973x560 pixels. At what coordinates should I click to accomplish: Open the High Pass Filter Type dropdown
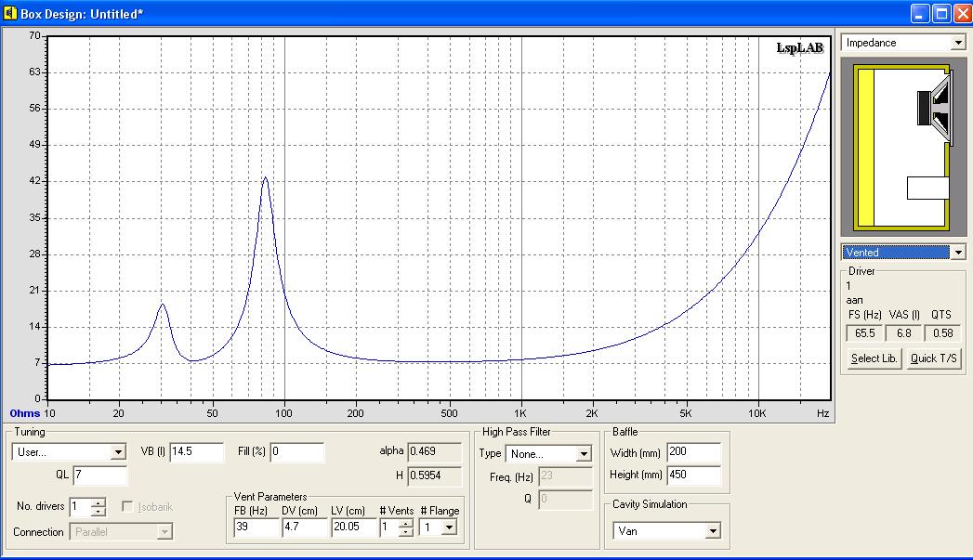[584, 454]
